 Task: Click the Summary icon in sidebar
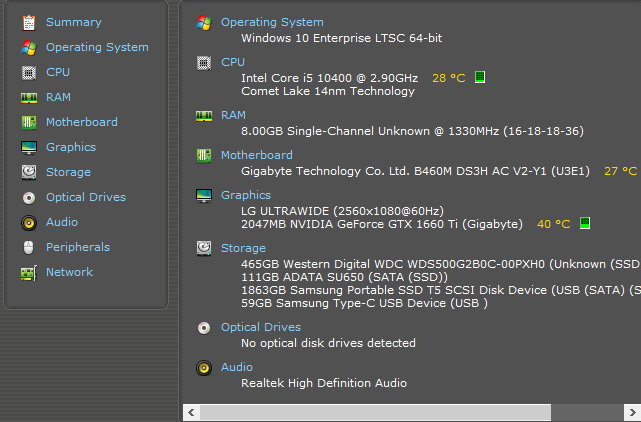pos(28,22)
